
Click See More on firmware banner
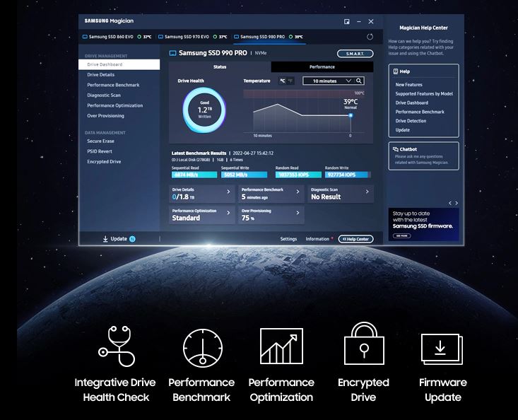(x=401, y=235)
